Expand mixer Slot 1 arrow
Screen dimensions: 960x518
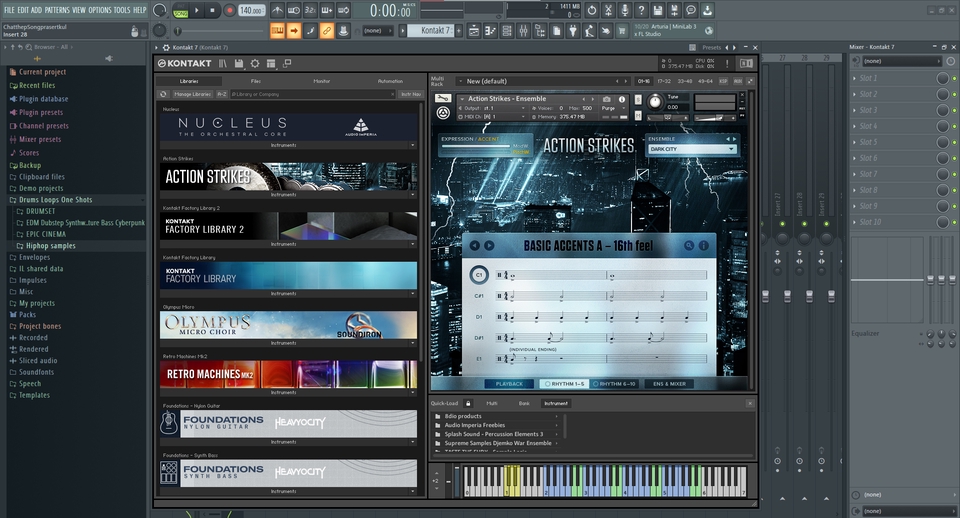tap(855, 78)
